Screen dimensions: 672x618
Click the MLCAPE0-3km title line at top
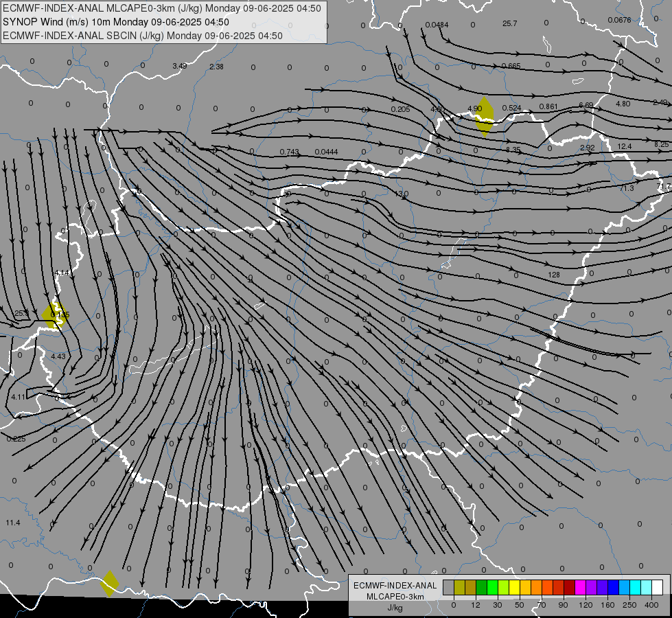pos(162,8)
